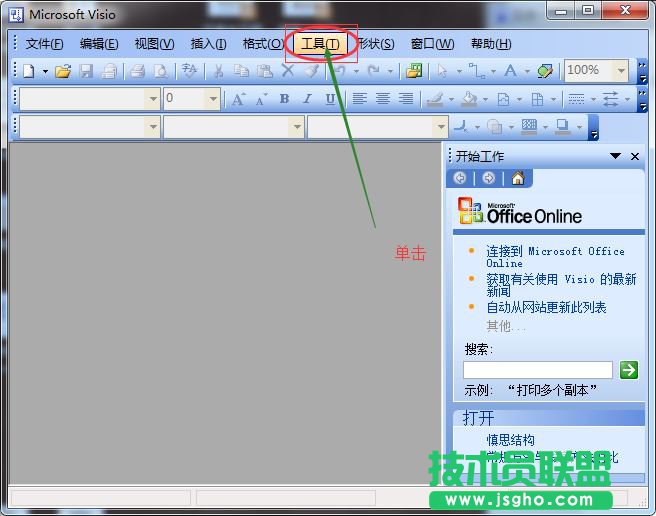The image size is (656, 516).
Task: Delete selection with X icon
Action: (x=288, y=71)
